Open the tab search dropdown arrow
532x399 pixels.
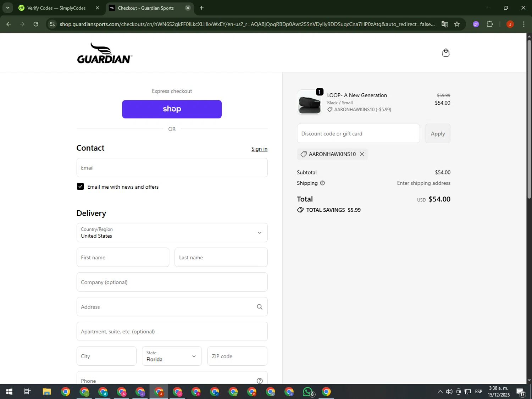click(x=7, y=8)
